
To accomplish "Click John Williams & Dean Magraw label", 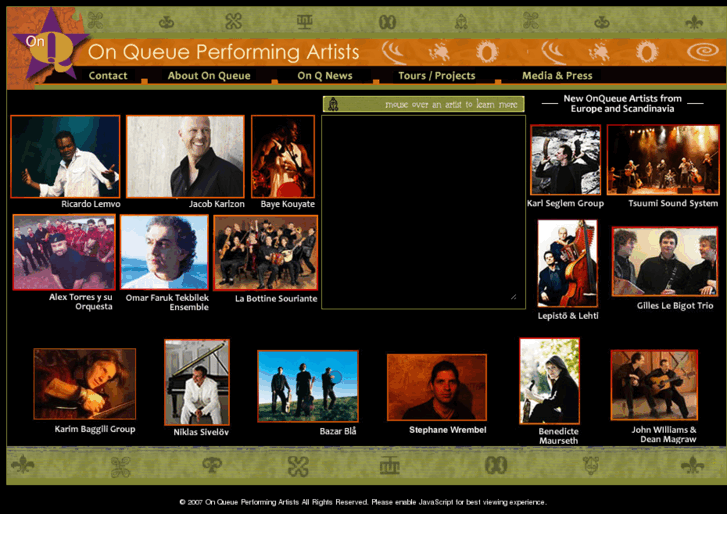I will point(664,435).
